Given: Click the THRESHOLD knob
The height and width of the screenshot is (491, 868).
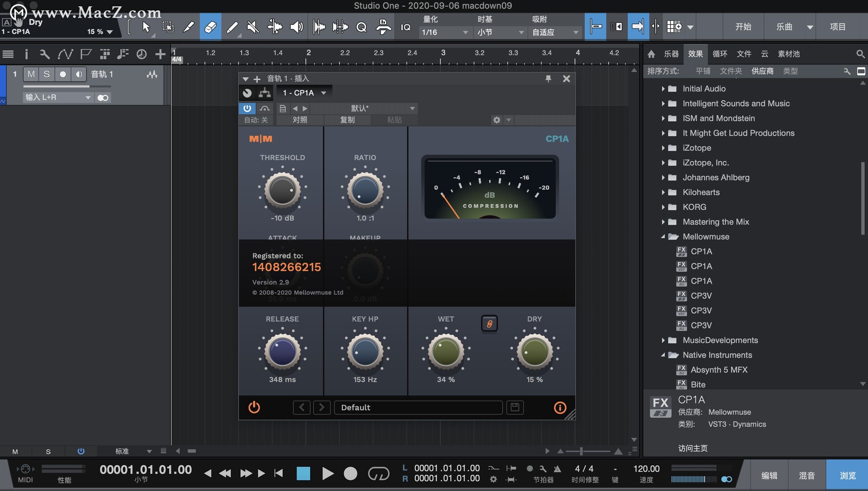Looking at the screenshot, I should [282, 190].
